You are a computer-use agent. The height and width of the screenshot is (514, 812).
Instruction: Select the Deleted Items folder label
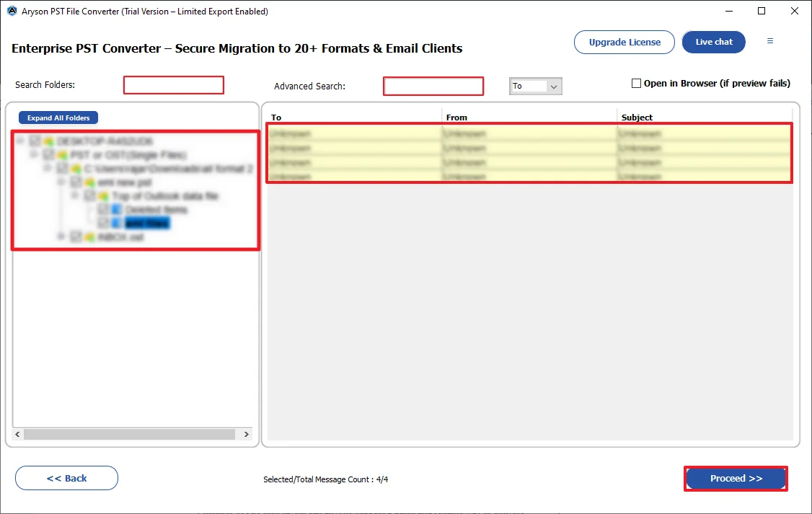(156, 209)
